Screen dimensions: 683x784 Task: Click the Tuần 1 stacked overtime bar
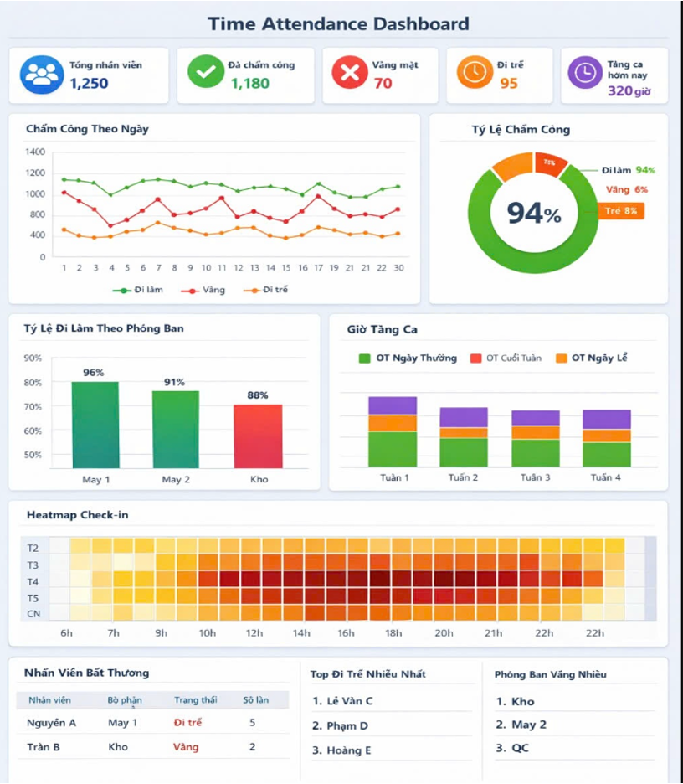[x=393, y=431]
